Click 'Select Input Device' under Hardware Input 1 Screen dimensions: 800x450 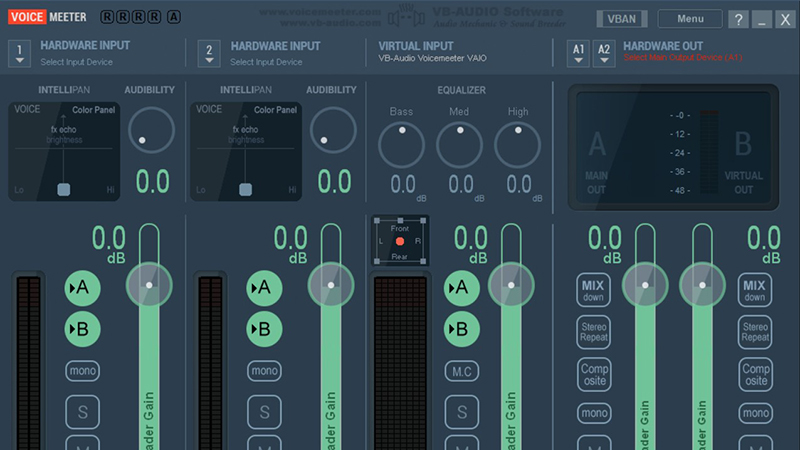[77, 62]
